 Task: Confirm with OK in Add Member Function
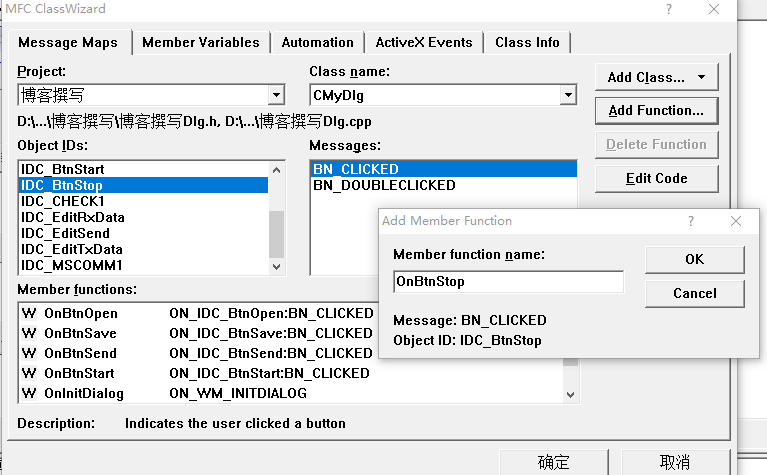coord(695,259)
